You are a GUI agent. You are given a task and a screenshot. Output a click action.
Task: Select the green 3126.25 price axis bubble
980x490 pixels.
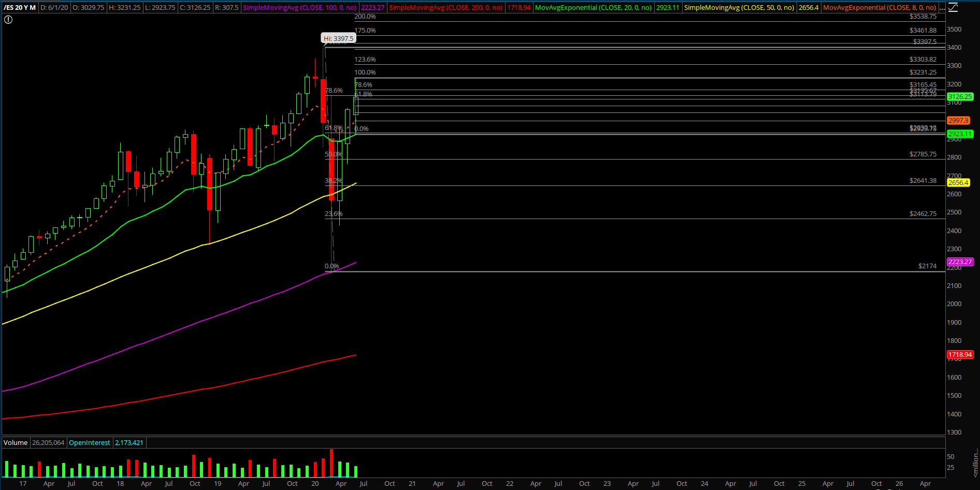tap(960, 97)
